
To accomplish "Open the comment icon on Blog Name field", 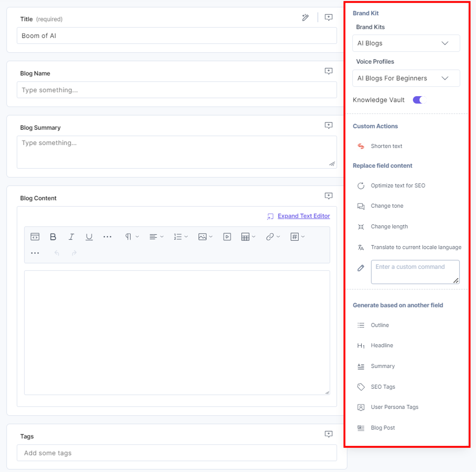I will pyautogui.click(x=328, y=71).
